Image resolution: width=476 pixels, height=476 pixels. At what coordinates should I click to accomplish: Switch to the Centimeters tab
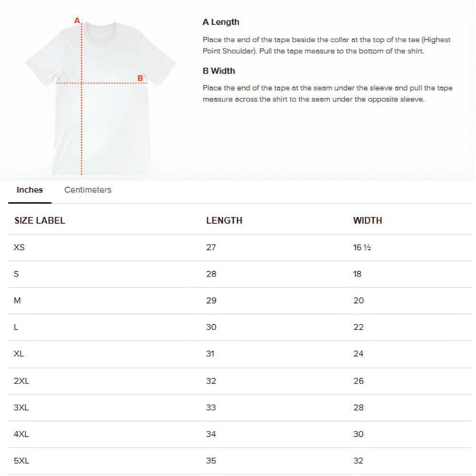[88, 190]
